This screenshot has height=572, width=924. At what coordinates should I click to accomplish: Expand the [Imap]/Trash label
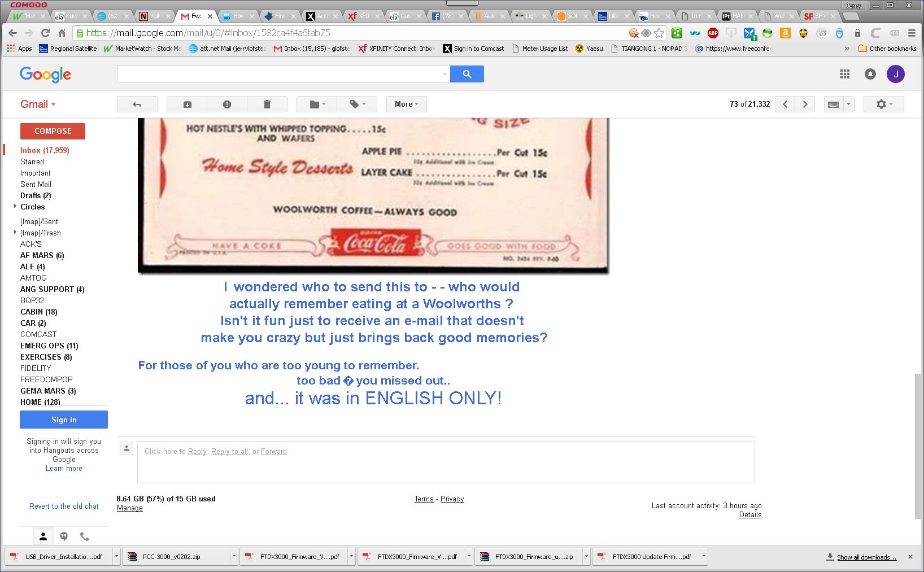coord(15,232)
